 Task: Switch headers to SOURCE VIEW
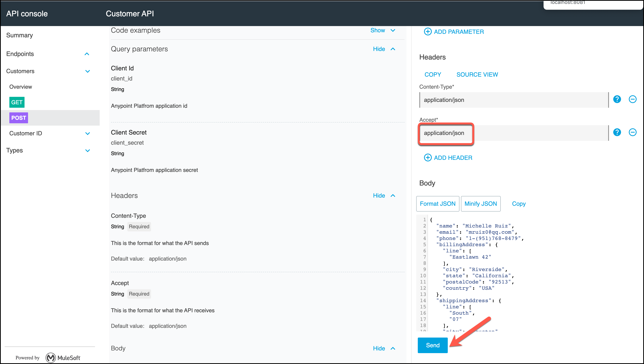point(477,74)
